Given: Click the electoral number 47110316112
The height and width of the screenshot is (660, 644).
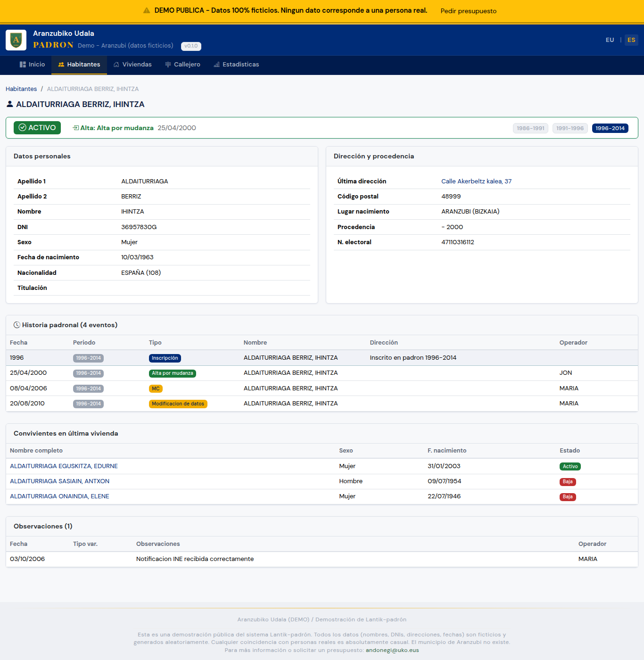Looking at the screenshot, I should (458, 242).
